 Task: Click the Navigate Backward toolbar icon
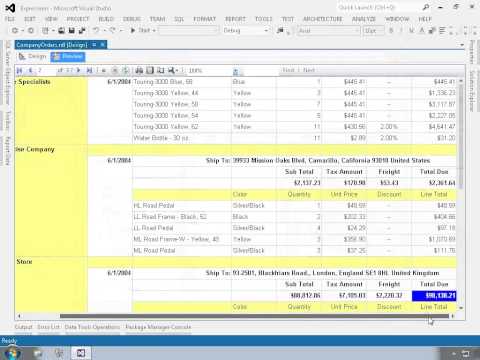point(15,31)
